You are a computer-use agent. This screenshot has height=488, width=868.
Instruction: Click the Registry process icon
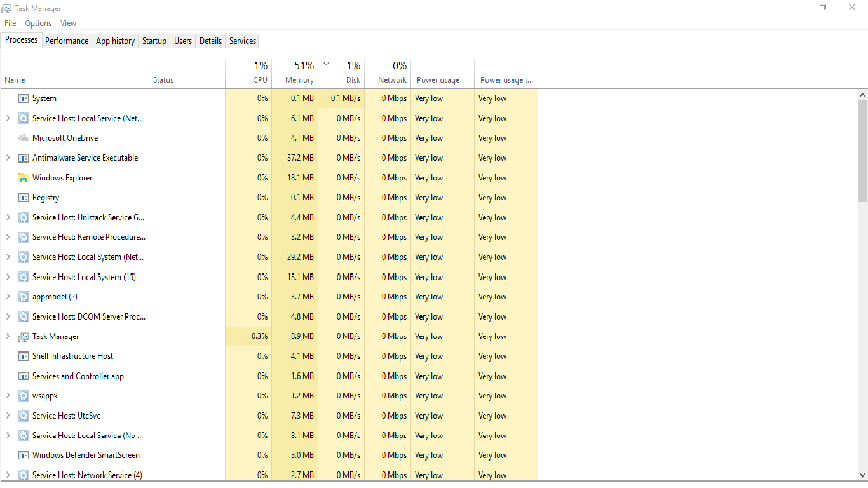[24, 198]
